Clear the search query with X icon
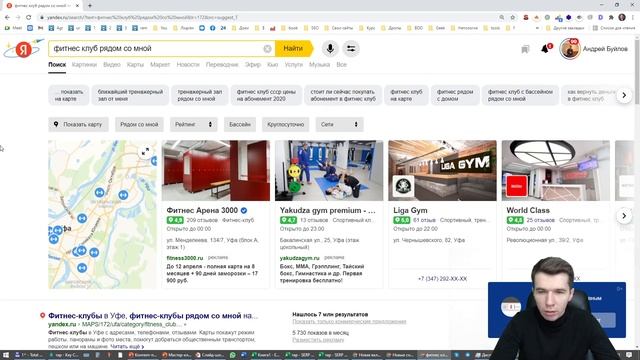Screen dimensions: 640x360 [x=267, y=49]
